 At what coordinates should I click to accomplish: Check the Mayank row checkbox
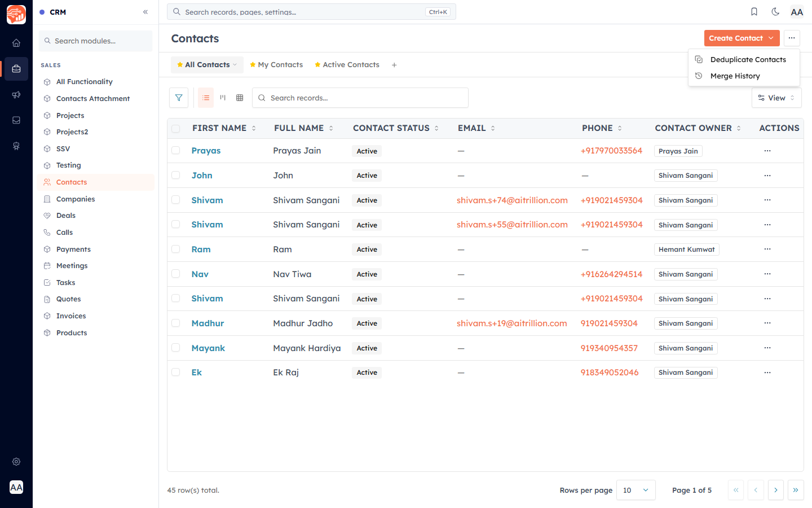click(176, 348)
